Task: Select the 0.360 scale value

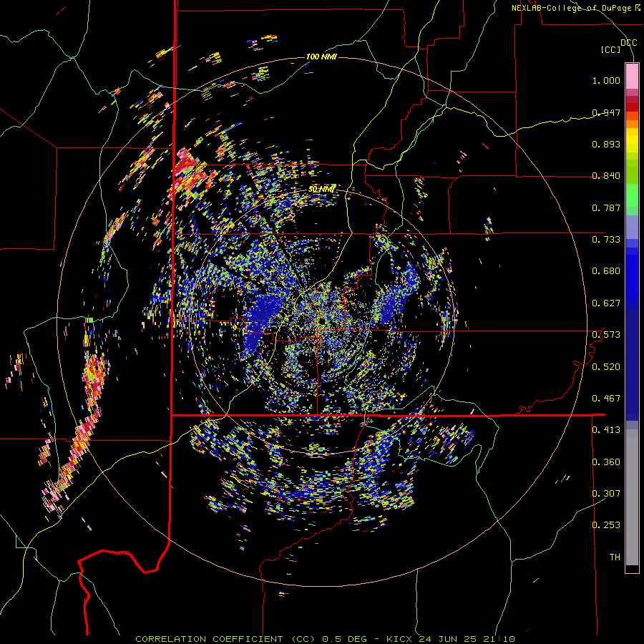Action: (606, 462)
